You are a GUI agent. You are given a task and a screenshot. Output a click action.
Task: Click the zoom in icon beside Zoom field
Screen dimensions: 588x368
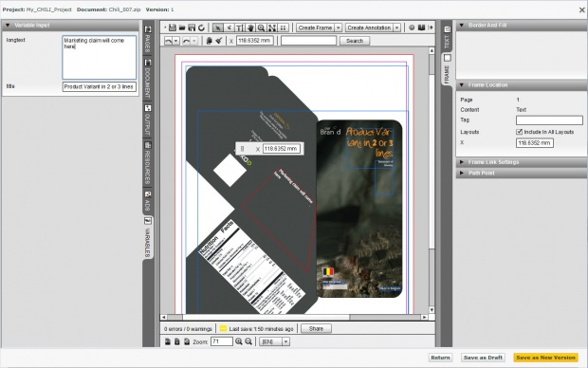(x=238, y=341)
